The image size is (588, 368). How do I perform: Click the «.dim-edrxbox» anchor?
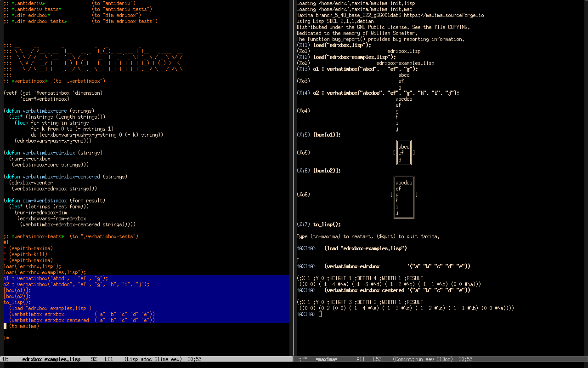(x=31, y=15)
